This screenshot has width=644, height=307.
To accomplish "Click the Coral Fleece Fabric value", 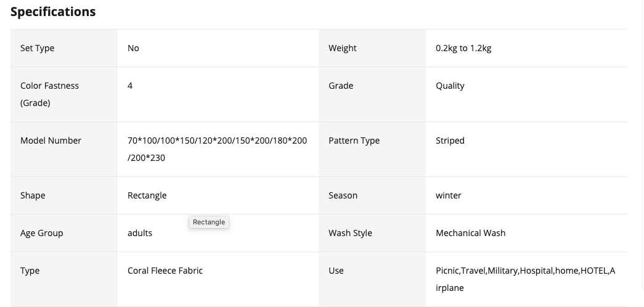I will click(165, 271).
